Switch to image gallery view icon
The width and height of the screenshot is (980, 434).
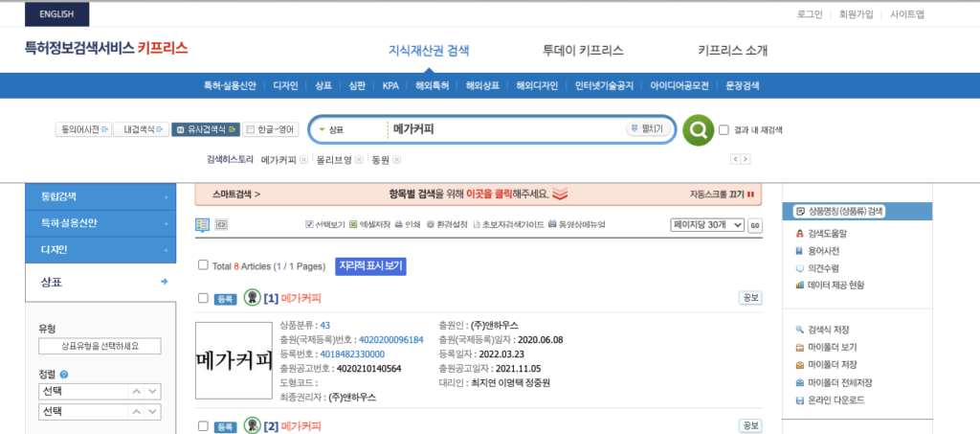click(220, 224)
